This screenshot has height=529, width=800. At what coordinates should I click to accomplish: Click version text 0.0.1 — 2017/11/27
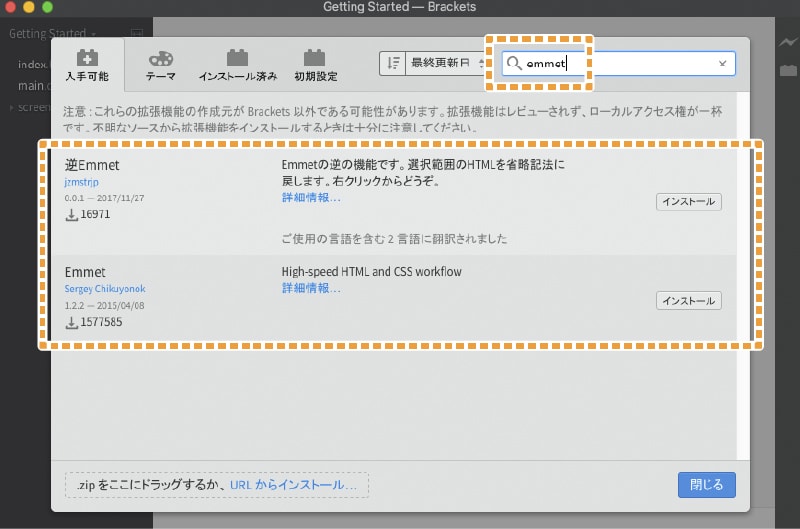pyautogui.click(x=105, y=198)
